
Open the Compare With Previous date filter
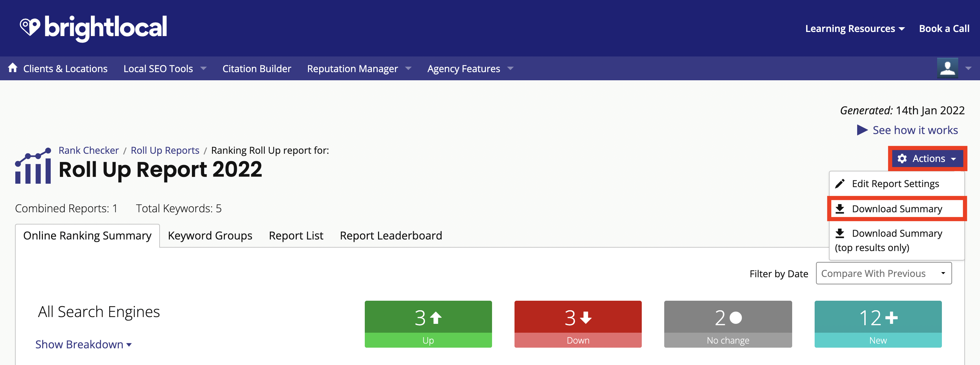point(884,273)
